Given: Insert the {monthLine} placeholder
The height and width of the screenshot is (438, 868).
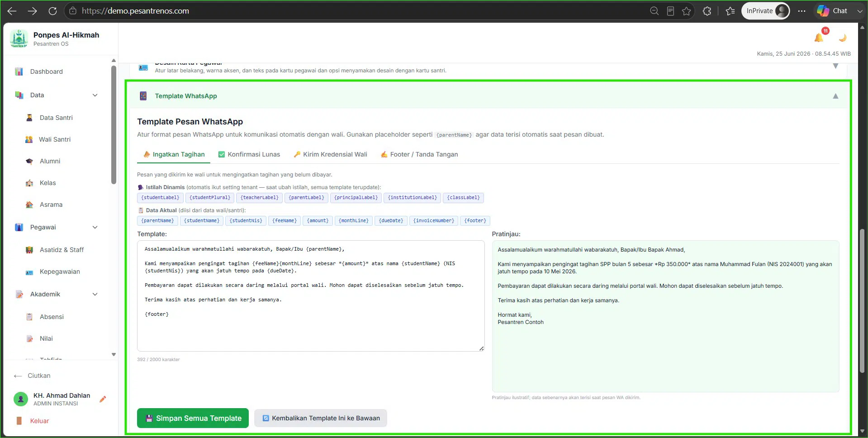Looking at the screenshot, I should click(x=354, y=221).
